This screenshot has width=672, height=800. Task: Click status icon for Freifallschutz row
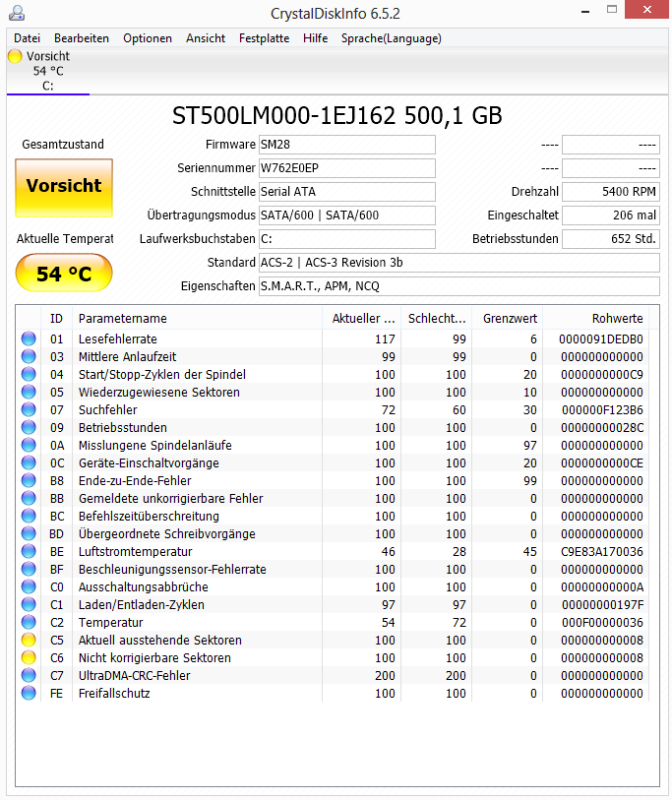click(x=29, y=693)
